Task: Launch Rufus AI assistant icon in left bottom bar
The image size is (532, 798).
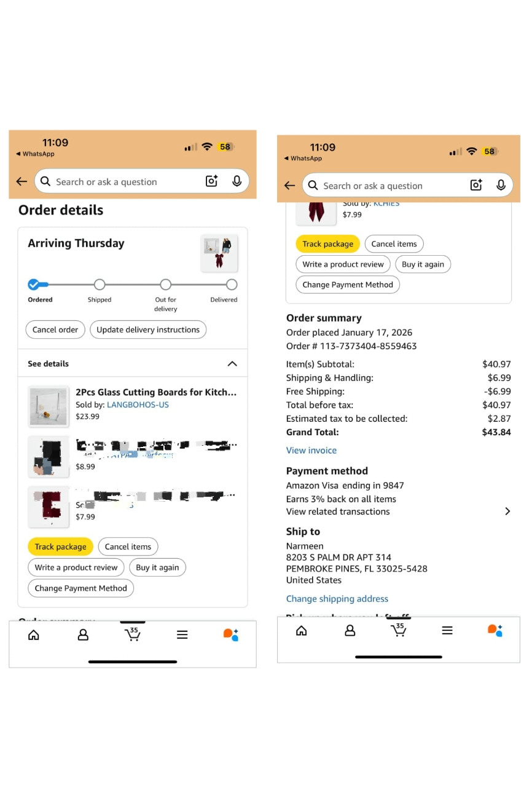Action: 231,634
